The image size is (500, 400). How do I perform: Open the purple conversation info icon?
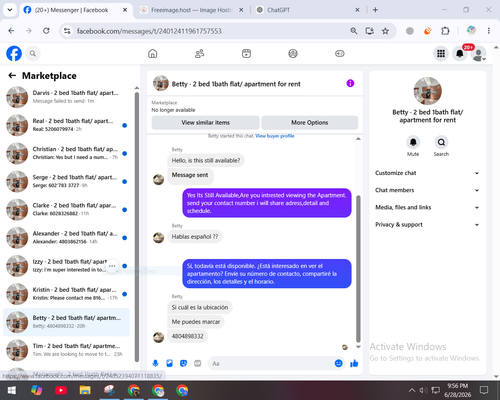click(350, 83)
